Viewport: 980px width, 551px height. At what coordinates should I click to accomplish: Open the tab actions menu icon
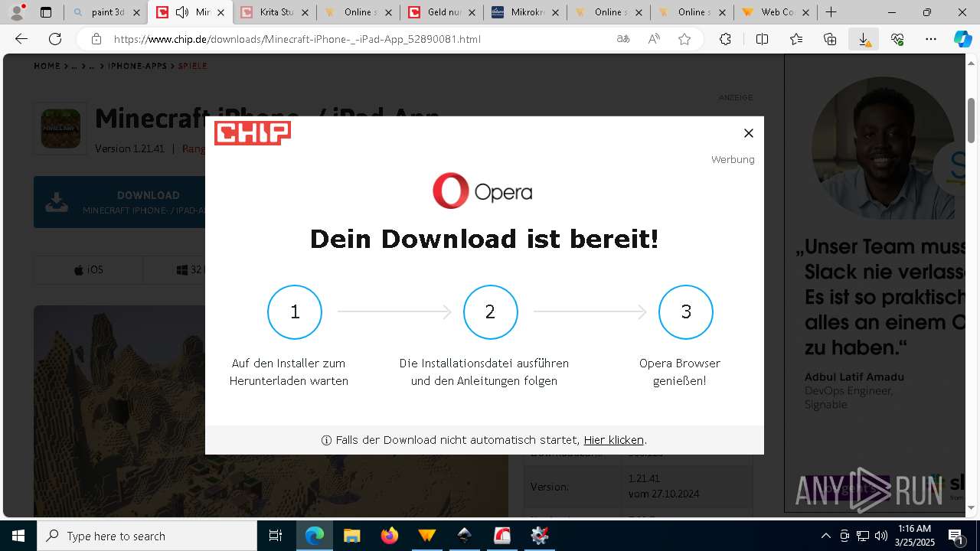(x=46, y=12)
